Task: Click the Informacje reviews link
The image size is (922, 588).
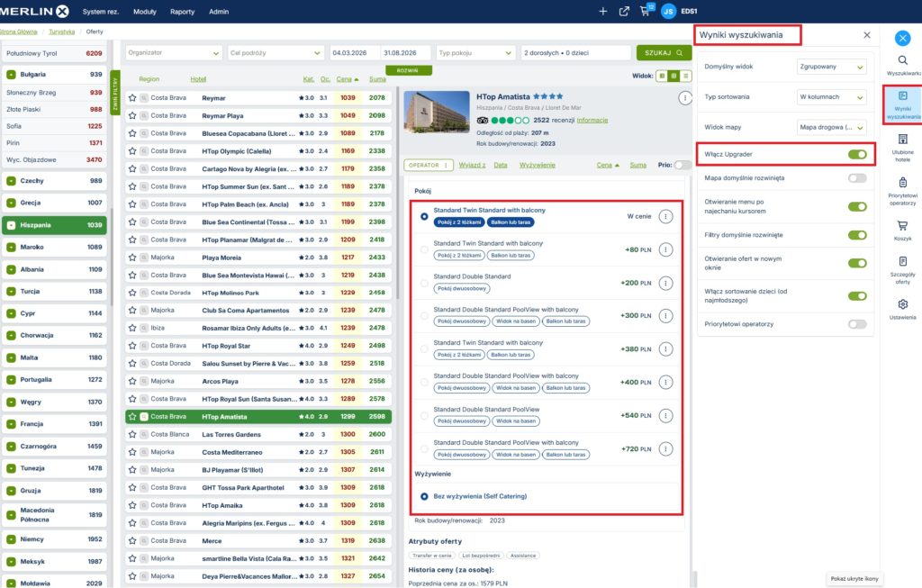Action: [x=592, y=120]
